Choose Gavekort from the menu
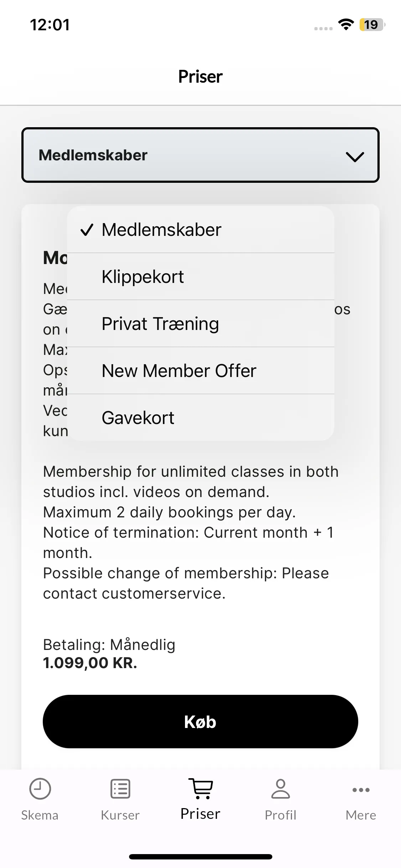The image size is (401, 868). (x=201, y=418)
